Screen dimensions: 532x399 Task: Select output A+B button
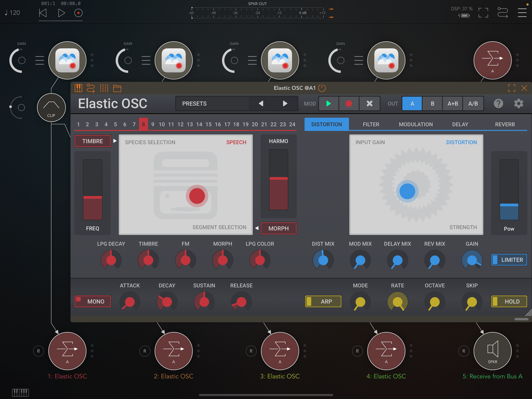453,103
